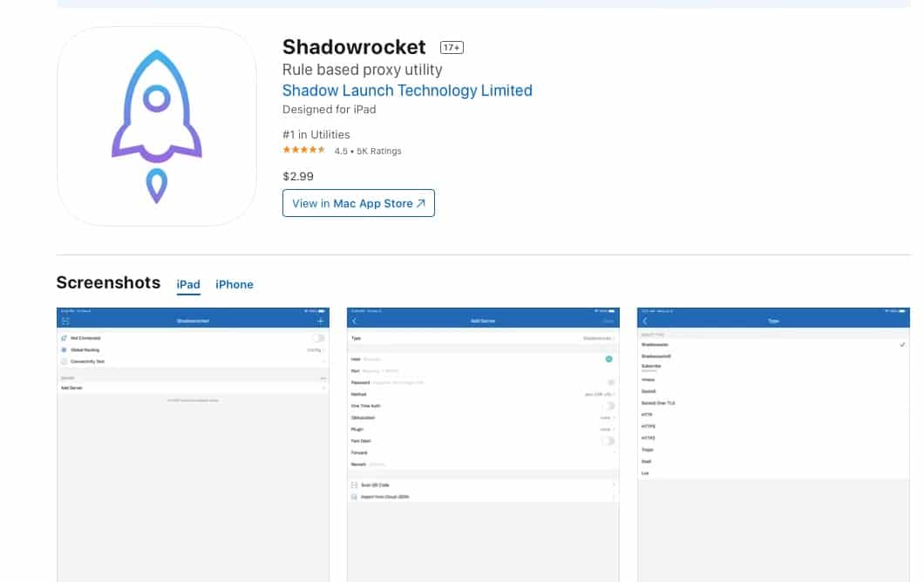Viewport: 924px width, 582px height.
Task: Click the Global Routing icon
Action: pos(65,349)
